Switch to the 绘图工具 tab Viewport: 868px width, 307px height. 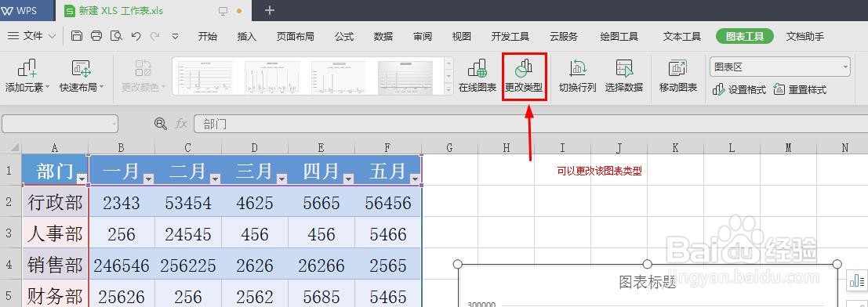coord(619,37)
